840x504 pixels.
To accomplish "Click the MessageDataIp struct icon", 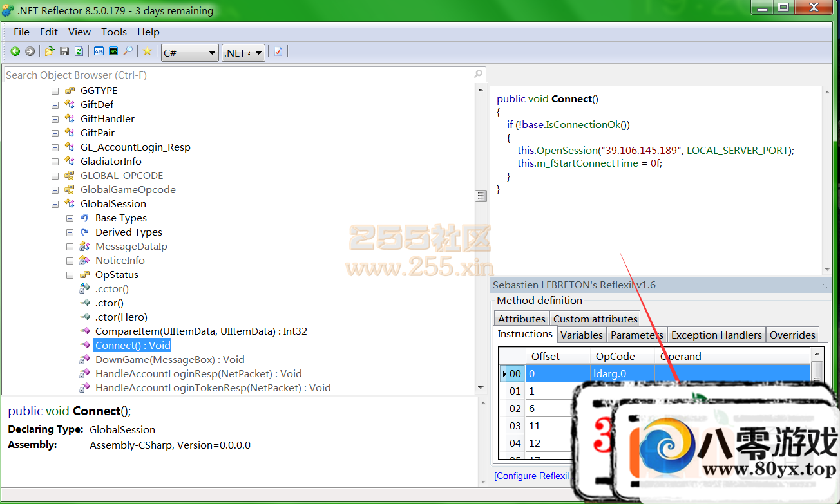I will coord(84,246).
